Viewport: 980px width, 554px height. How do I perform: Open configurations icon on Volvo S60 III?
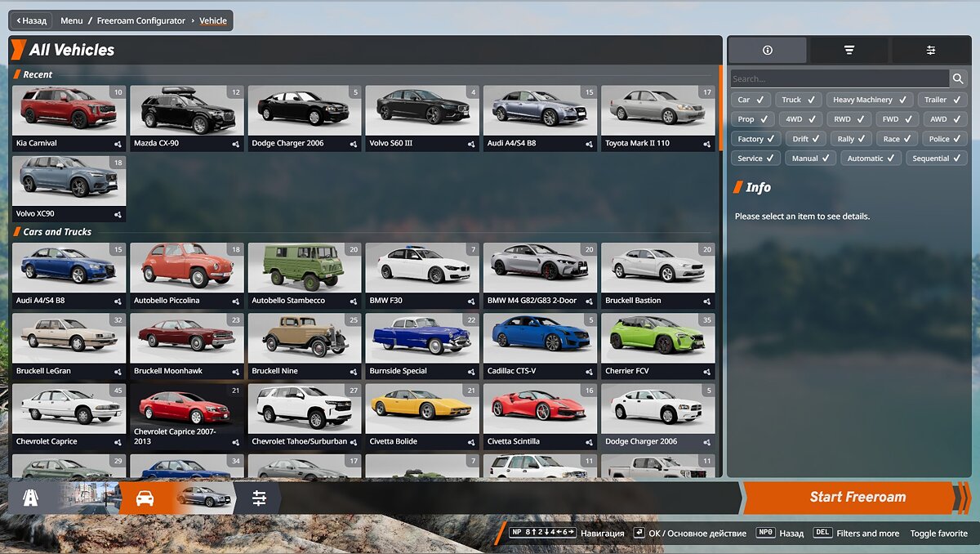(471, 144)
